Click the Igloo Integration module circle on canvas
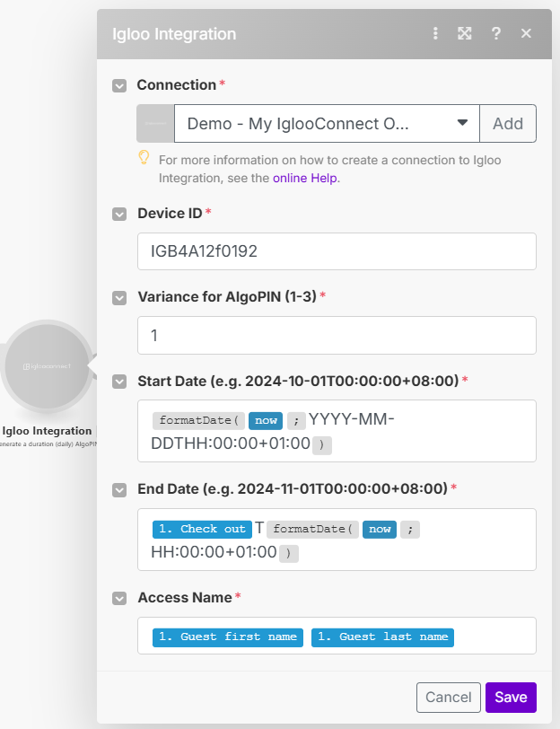Screen dimensions: 560x729 [47, 366]
